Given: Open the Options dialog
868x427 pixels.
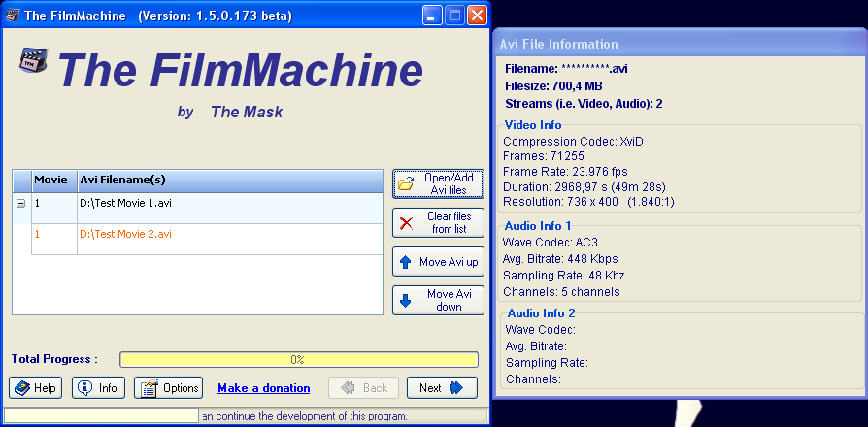Looking at the screenshot, I should pos(168,388).
